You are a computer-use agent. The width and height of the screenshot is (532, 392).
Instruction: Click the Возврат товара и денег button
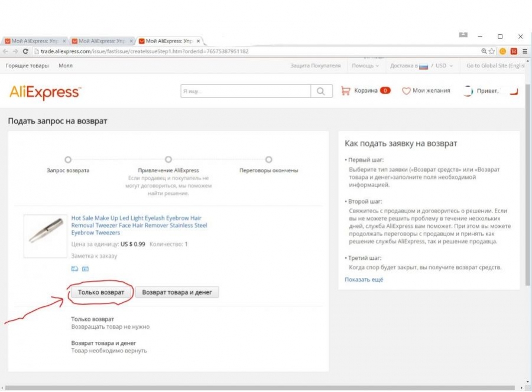[177, 292]
